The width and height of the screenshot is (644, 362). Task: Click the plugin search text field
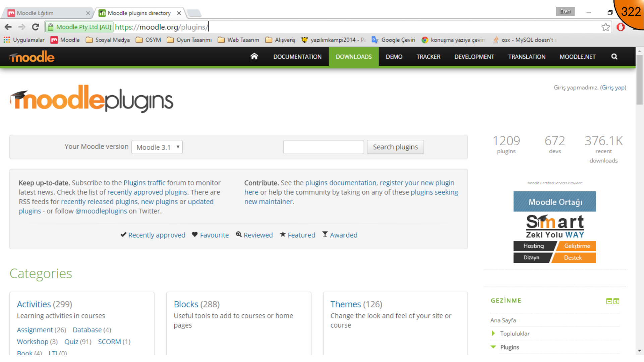(323, 147)
